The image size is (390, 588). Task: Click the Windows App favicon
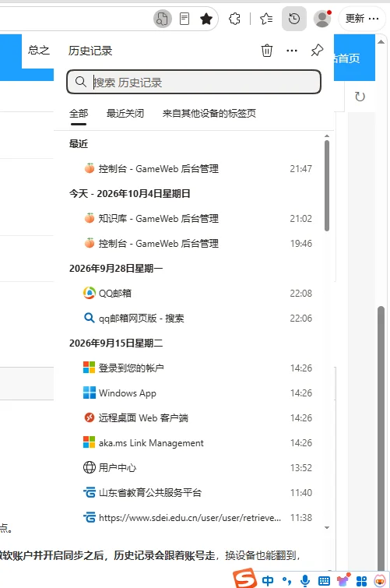[90, 393]
